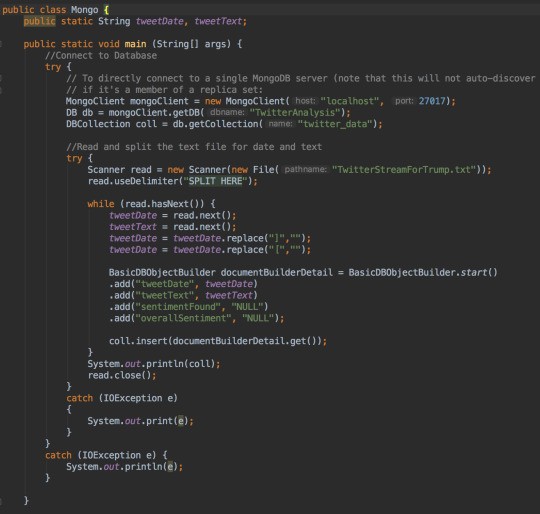Click the highlighted "public" keyword before static String
Image resolution: width=540 pixels, height=514 pixels.
[39, 21]
